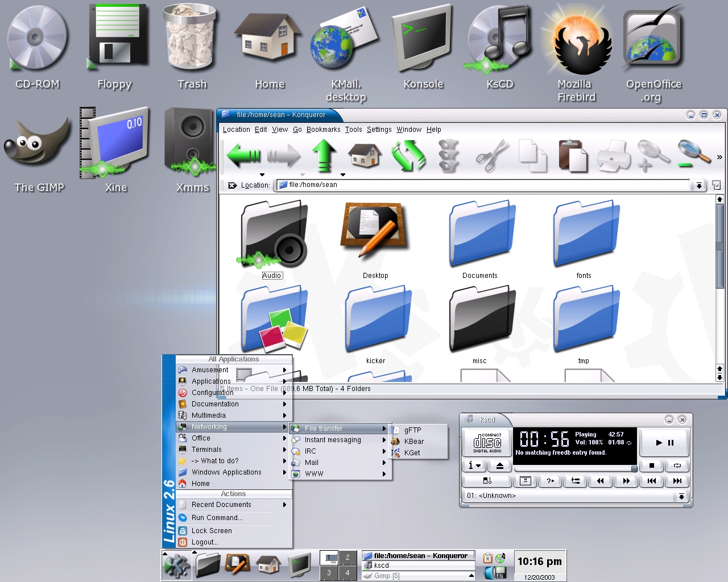Expand the Office submenu in K menu
728x582 pixels.
[234, 438]
